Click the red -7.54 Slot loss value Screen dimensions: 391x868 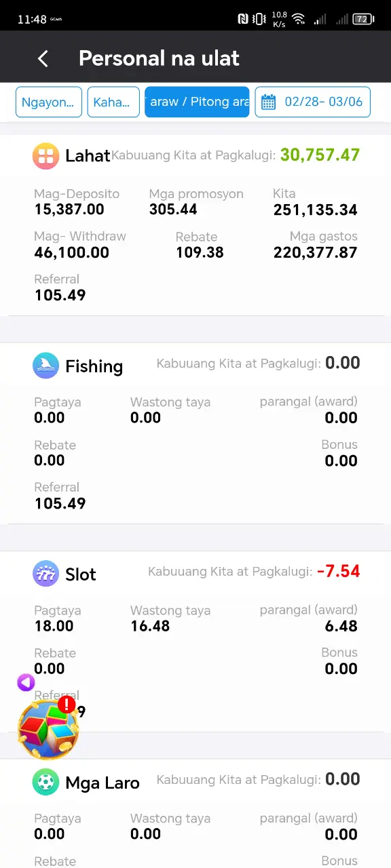[338, 571]
